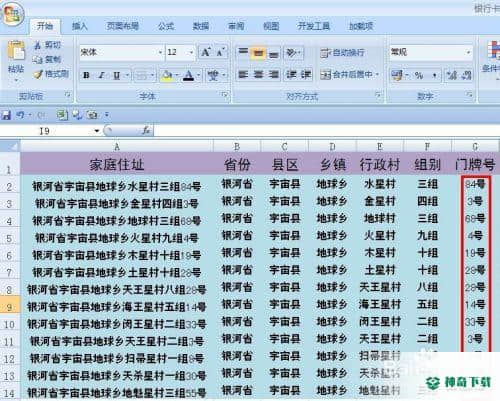Click the Format Painter brush icon
The image size is (500, 401).
pos(38,74)
